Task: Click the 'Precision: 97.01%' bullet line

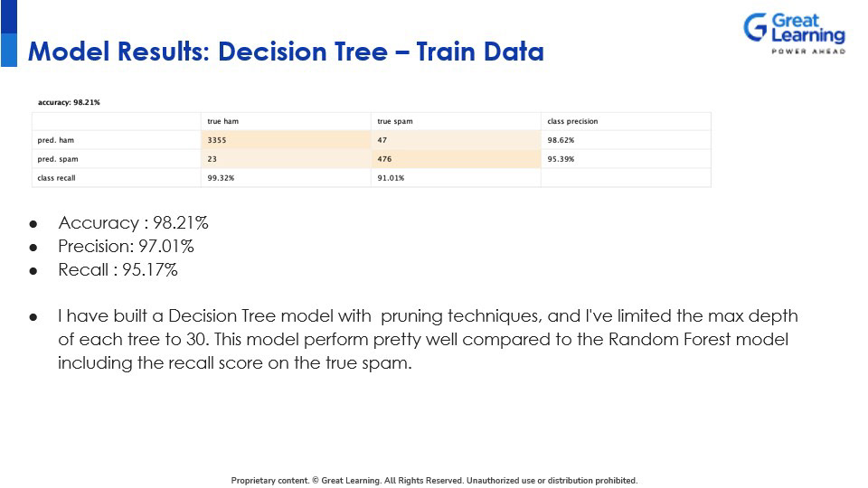Action: click(x=126, y=246)
